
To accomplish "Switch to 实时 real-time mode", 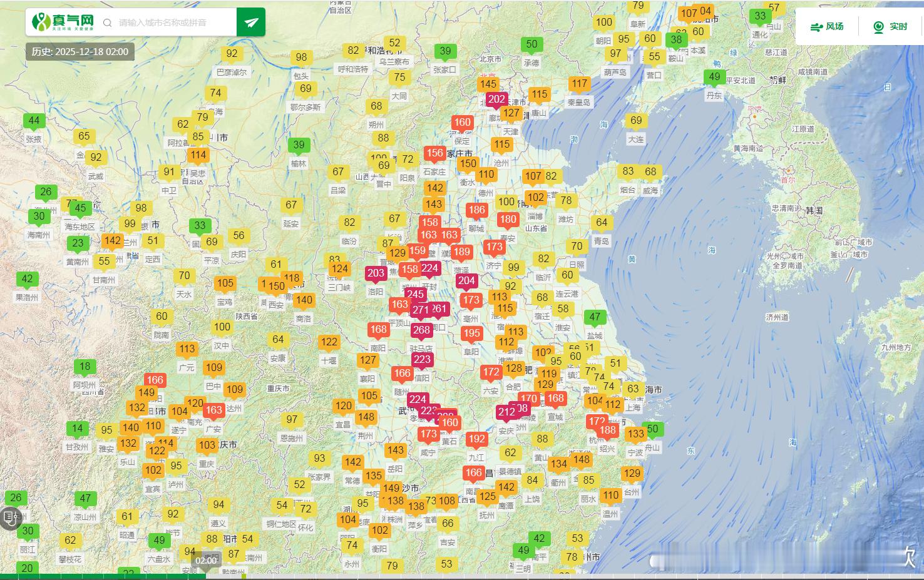I will (891, 26).
